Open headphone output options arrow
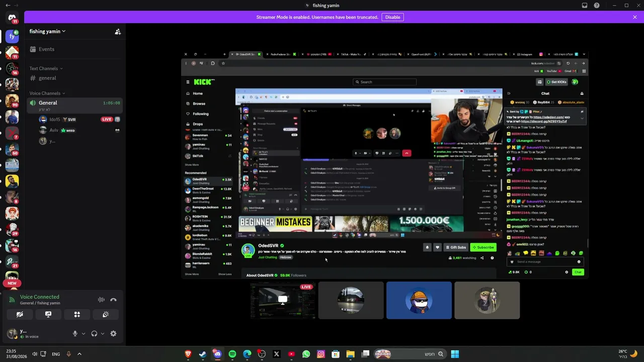644x362 pixels. click(x=103, y=333)
